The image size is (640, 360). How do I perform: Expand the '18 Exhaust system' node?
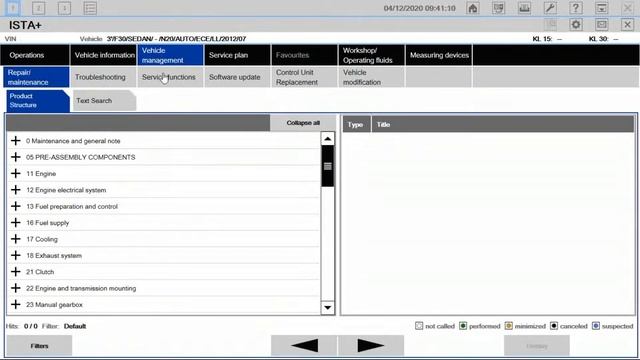pyautogui.click(x=16, y=255)
